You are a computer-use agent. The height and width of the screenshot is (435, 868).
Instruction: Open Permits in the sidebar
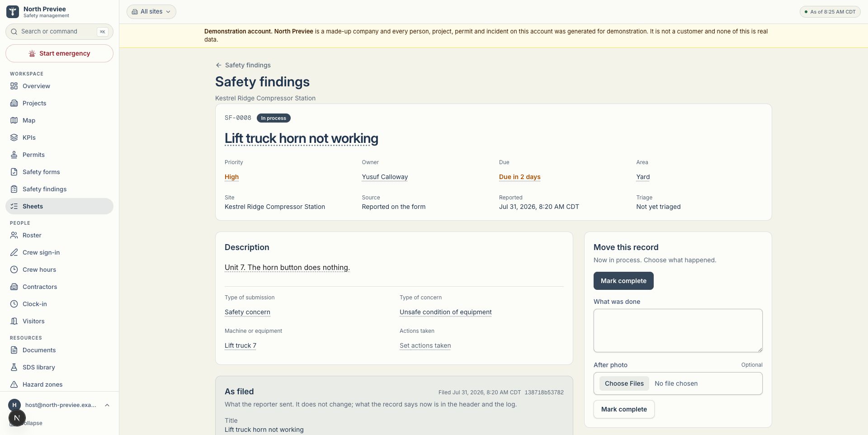point(59,155)
